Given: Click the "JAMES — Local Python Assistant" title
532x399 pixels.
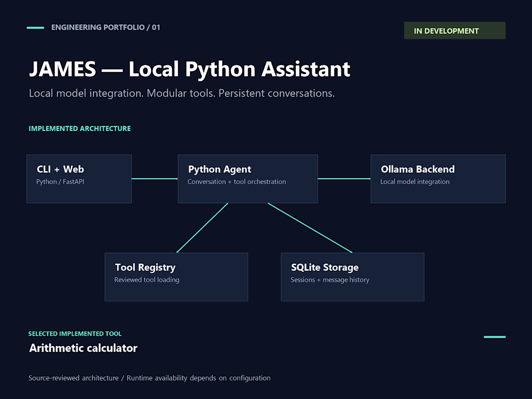Looking at the screenshot, I should point(190,69).
